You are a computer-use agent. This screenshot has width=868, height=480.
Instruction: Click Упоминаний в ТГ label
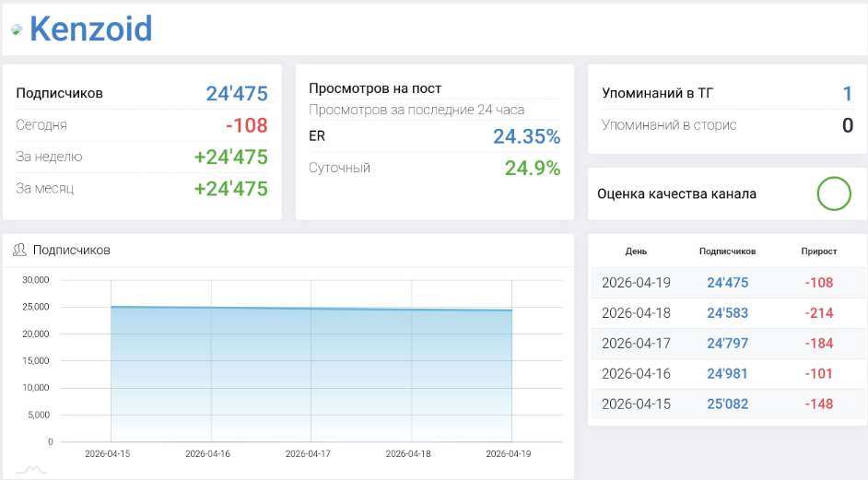click(x=657, y=93)
